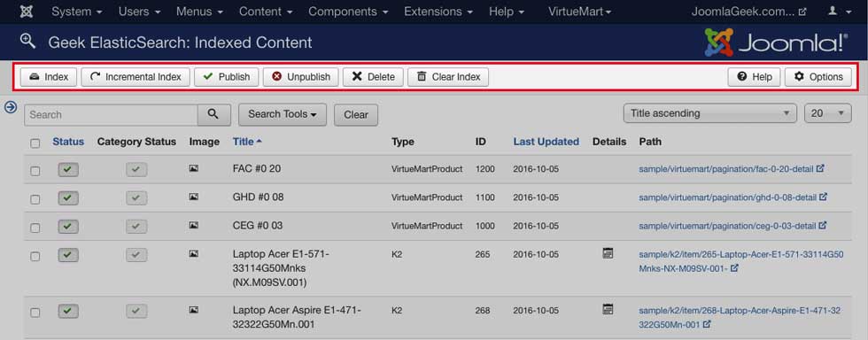
Task: Open the ghd-0-08-detail path link
Action: pos(728,197)
